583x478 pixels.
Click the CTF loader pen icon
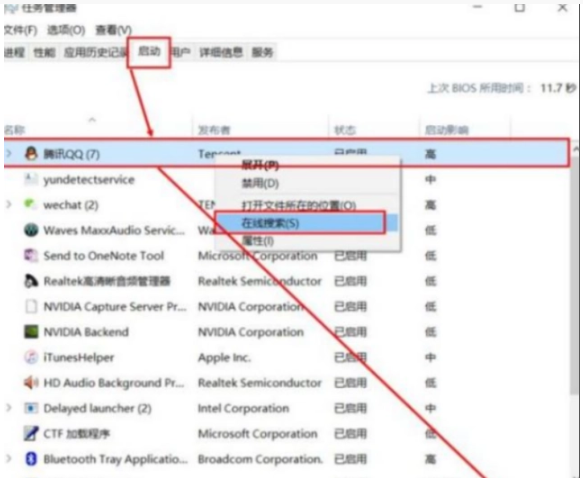(31, 433)
